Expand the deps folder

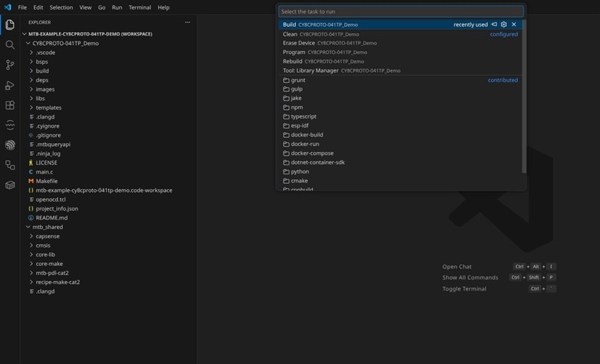pos(109,80)
